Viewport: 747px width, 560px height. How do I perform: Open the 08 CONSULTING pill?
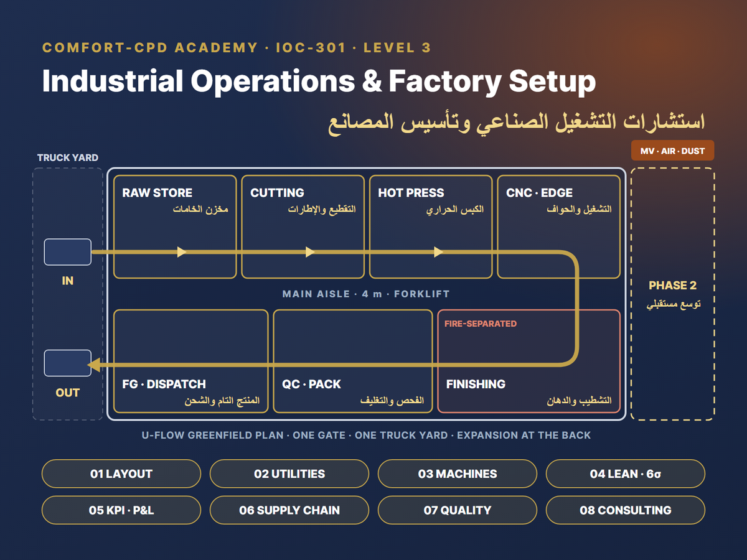pyautogui.click(x=626, y=510)
